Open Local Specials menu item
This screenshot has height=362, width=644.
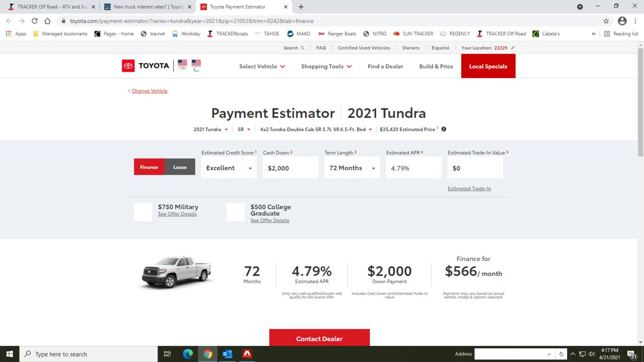pyautogui.click(x=488, y=66)
